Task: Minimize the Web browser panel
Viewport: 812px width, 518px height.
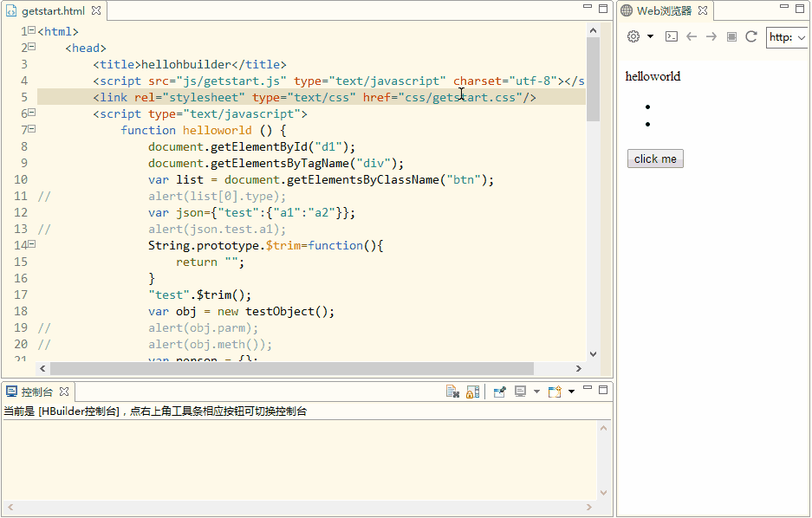Action: click(x=784, y=7)
